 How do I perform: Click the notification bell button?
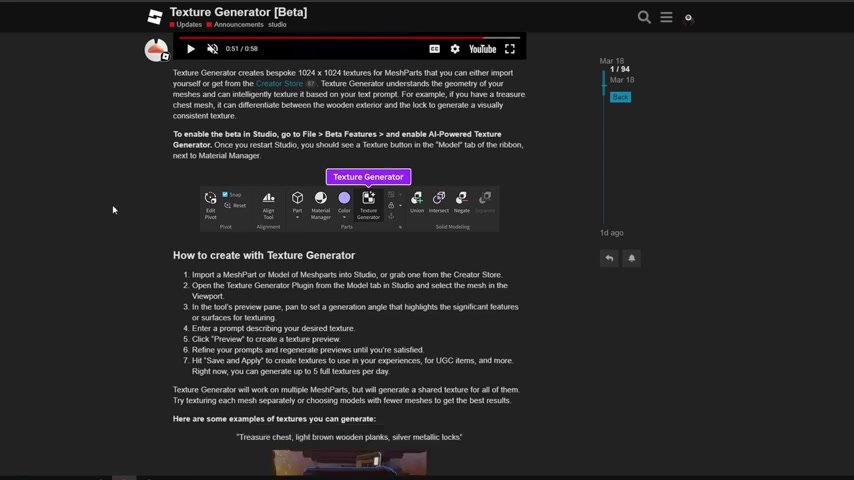pos(631,258)
